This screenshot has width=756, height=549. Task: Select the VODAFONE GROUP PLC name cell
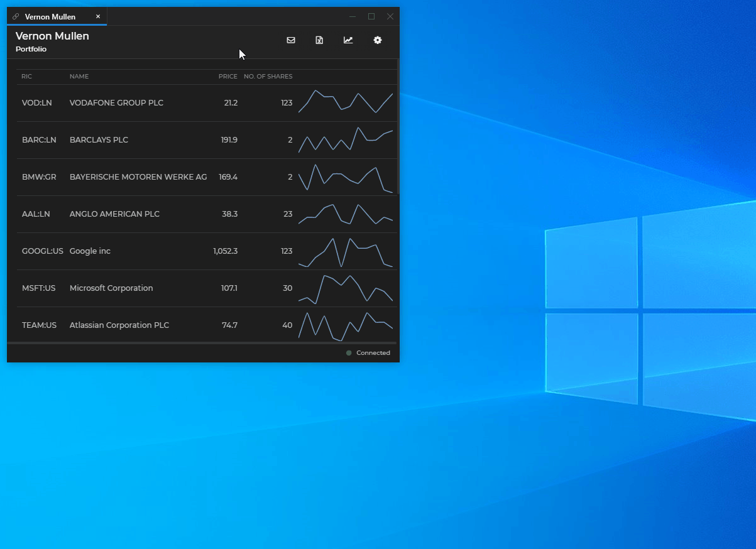(116, 103)
